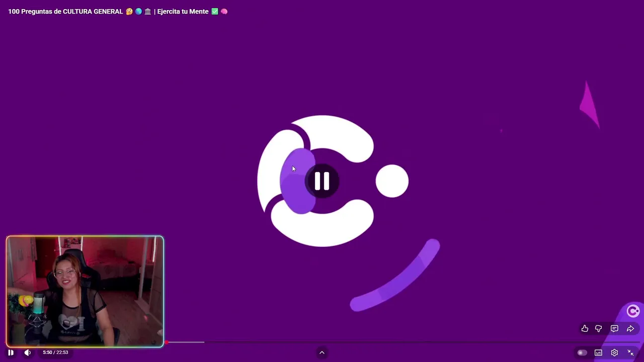Share the video using the arrow icon
The width and height of the screenshot is (644, 362).
point(630,328)
